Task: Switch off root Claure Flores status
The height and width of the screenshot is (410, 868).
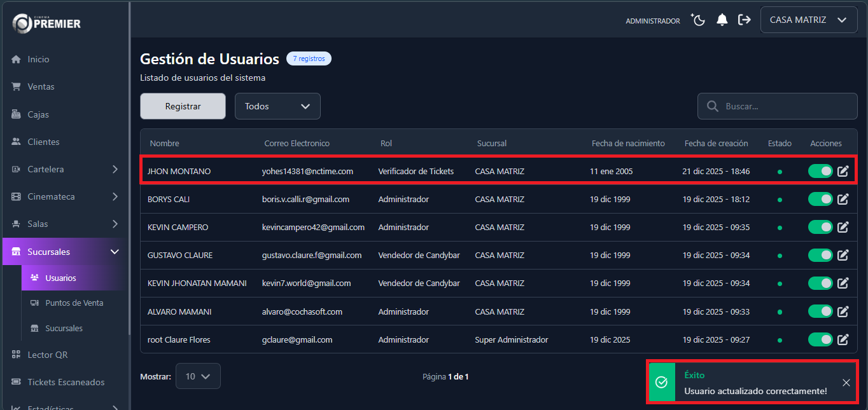Action: tap(820, 339)
